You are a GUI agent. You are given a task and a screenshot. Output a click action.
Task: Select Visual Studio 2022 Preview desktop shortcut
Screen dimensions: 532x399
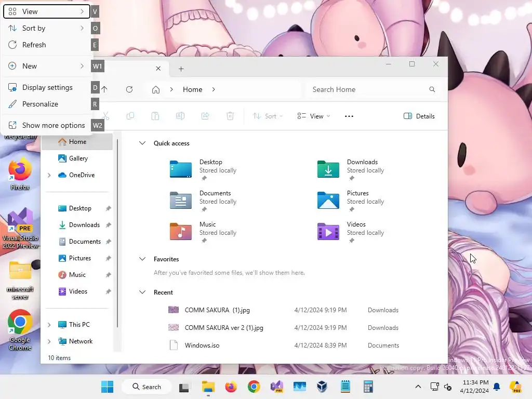[x=20, y=229]
